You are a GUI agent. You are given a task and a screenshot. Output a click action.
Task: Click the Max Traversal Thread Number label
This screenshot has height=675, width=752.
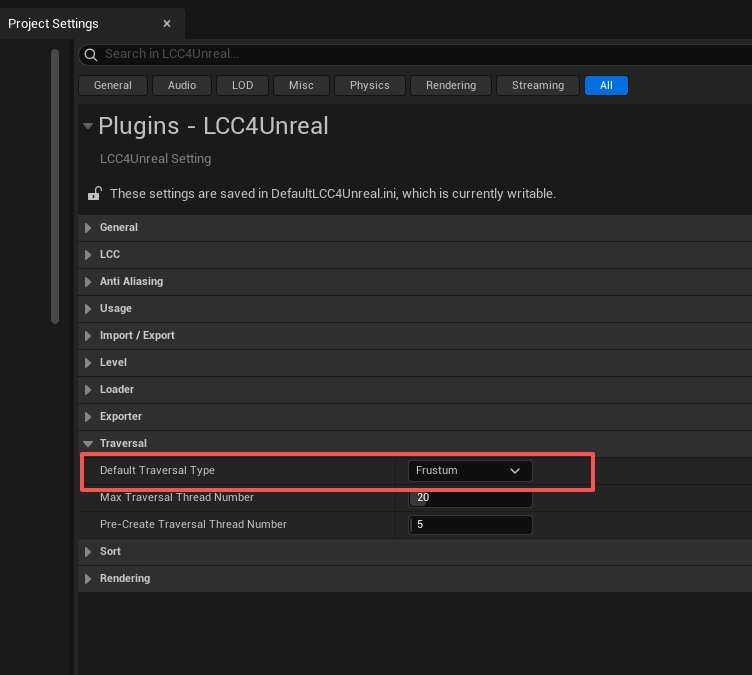(176, 497)
